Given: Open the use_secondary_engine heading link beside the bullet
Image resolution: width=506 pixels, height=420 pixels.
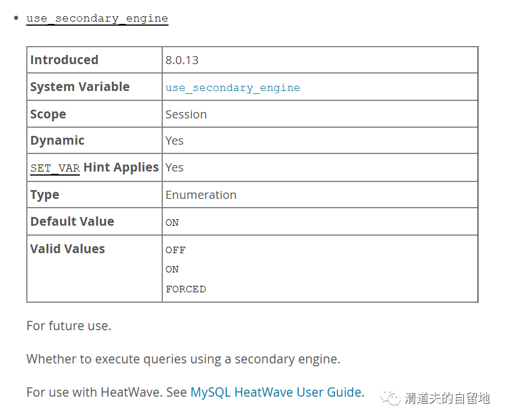Looking at the screenshot, I should (97, 18).
